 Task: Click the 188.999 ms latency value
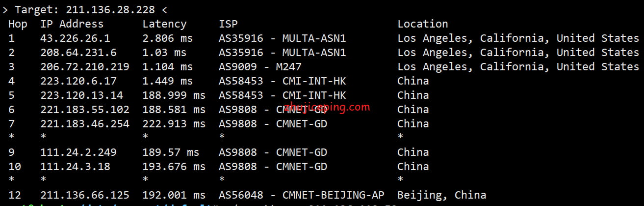click(x=174, y=95)
